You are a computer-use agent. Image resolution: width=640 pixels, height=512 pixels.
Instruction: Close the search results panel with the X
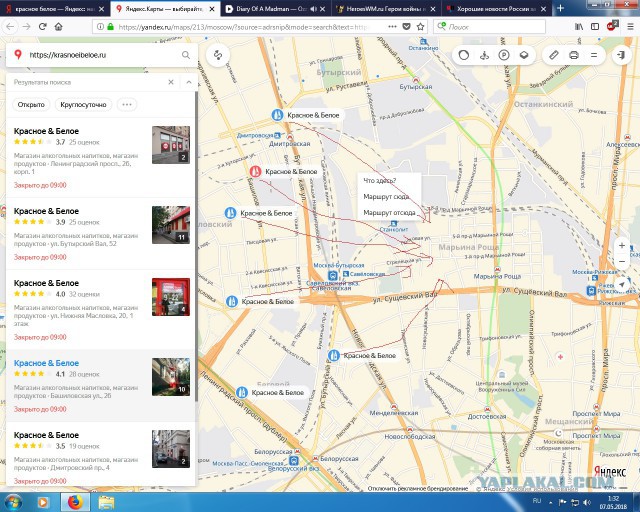coord(171,82)
